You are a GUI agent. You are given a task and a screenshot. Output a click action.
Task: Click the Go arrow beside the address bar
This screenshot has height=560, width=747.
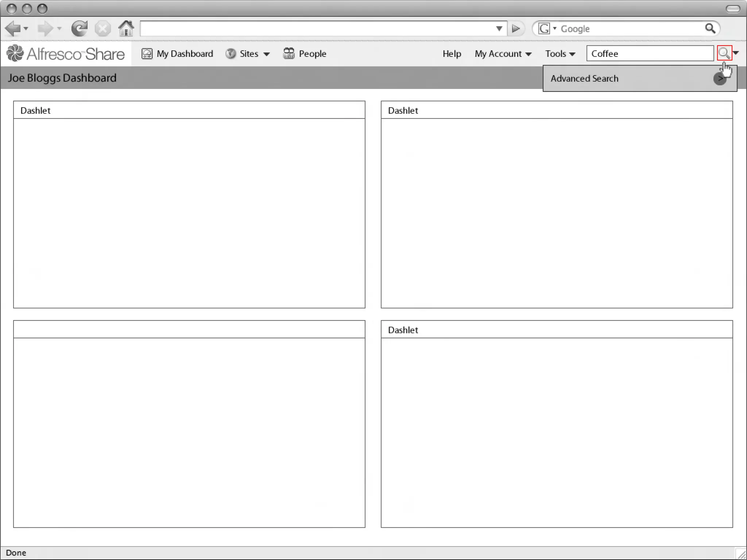[x=516, y=28]
